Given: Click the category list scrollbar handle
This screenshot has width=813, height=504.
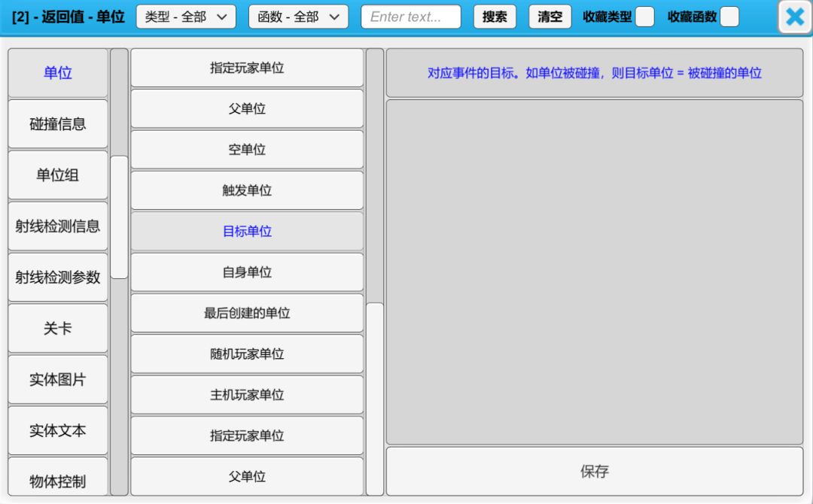Looking at the screenshot, I should 119,217.
